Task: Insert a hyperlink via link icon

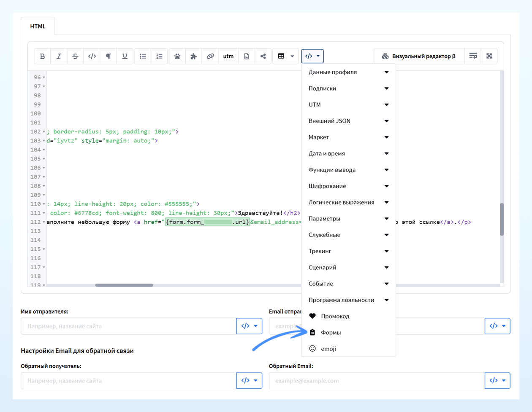Action: [x=210, y=56]
